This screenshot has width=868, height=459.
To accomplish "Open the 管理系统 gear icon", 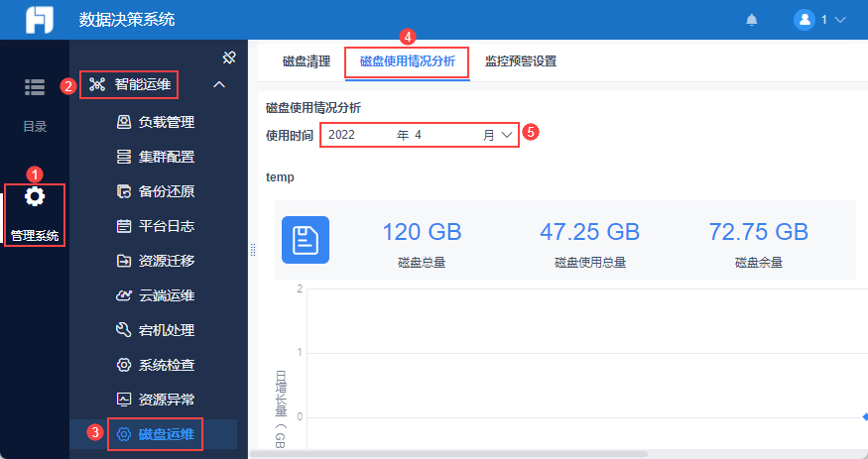I will coord(35,197).
